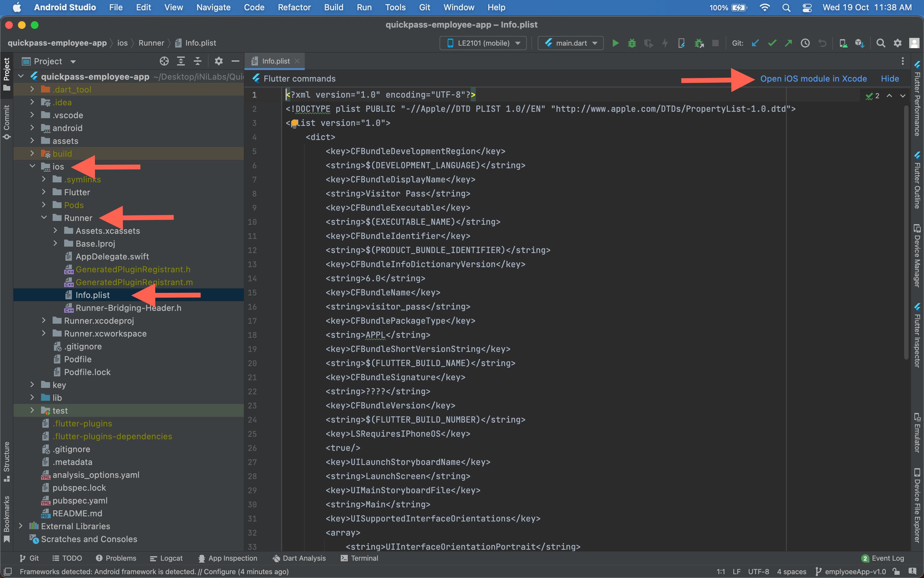Image resolution: width=924 pixels, height=578 pixels.
Task: Expand Assets.xcassets folder
Action: coord(56,231)
